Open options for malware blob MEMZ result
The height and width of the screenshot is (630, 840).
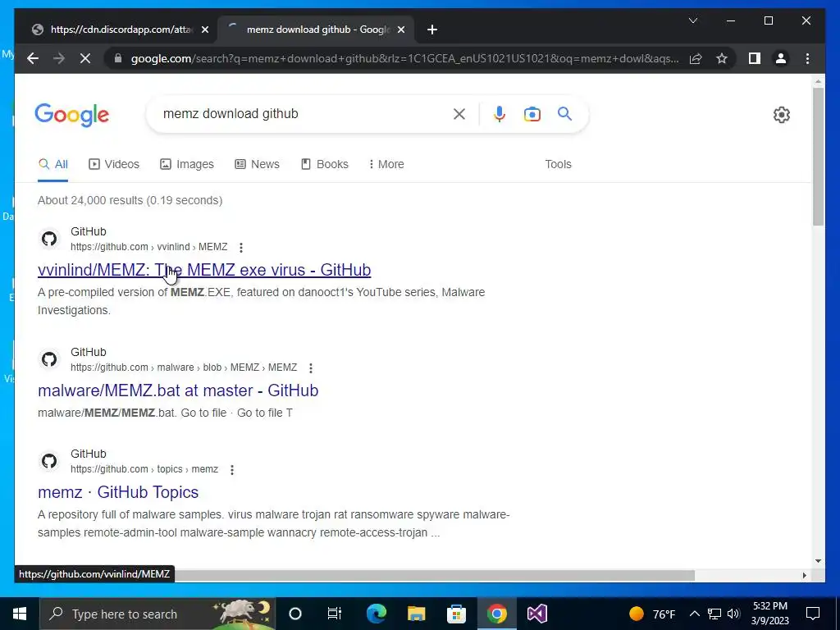[x=311, y=368]
